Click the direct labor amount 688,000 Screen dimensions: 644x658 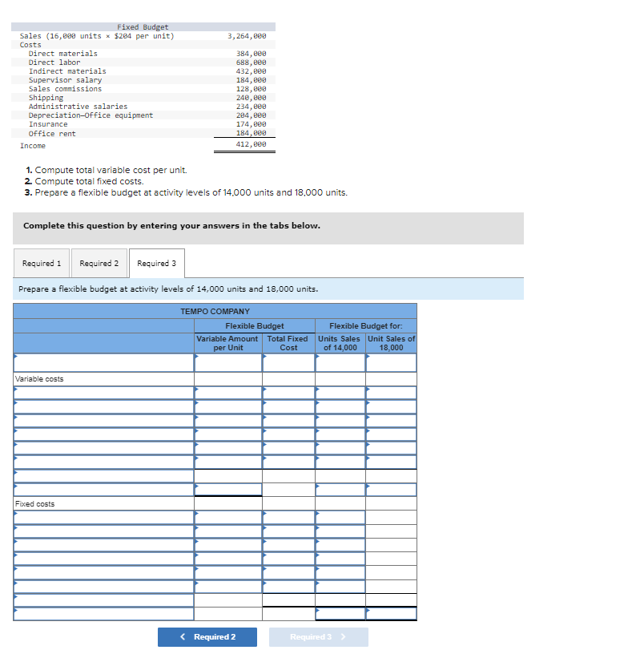click(x=252, y=62)
